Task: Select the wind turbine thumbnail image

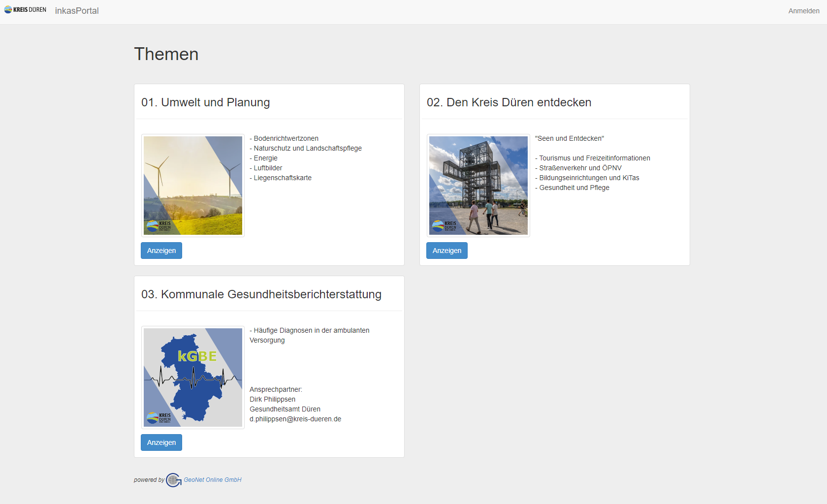Action: click(x=193, y=186)
